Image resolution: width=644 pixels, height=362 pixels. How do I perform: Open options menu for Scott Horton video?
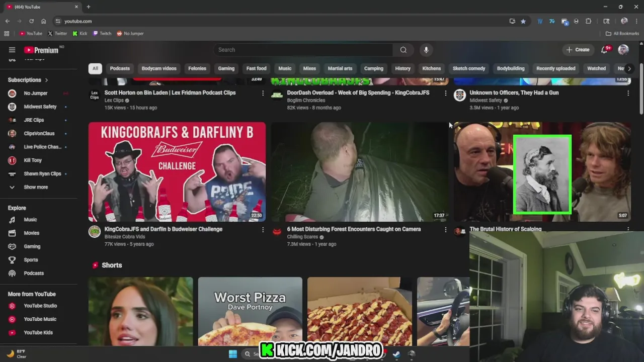point(263,93)
